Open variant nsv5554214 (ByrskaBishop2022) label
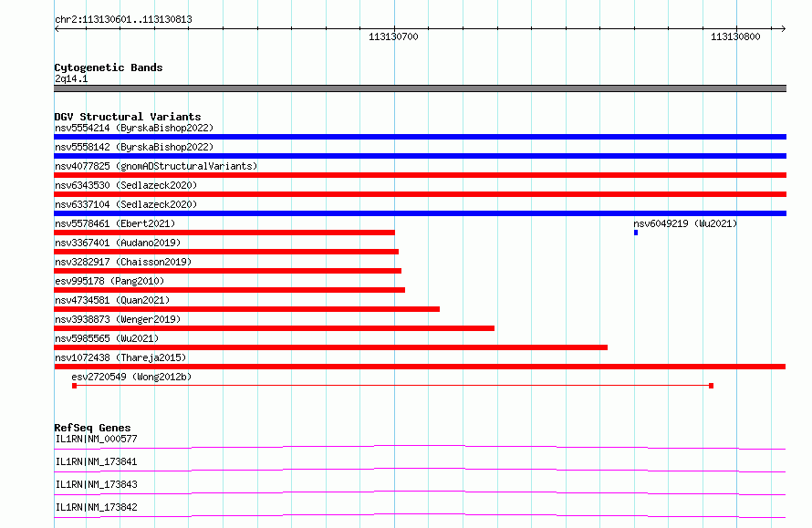812x528 pixels. pyautogui.click(x=134, y=128)
